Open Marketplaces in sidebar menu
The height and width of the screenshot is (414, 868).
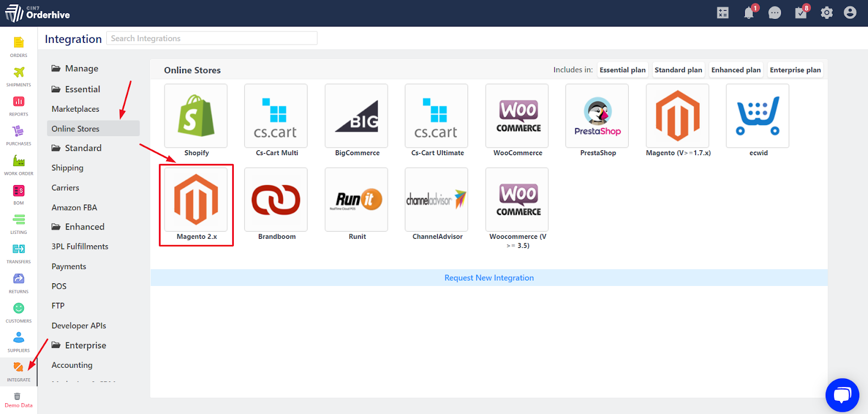point(75,109)
